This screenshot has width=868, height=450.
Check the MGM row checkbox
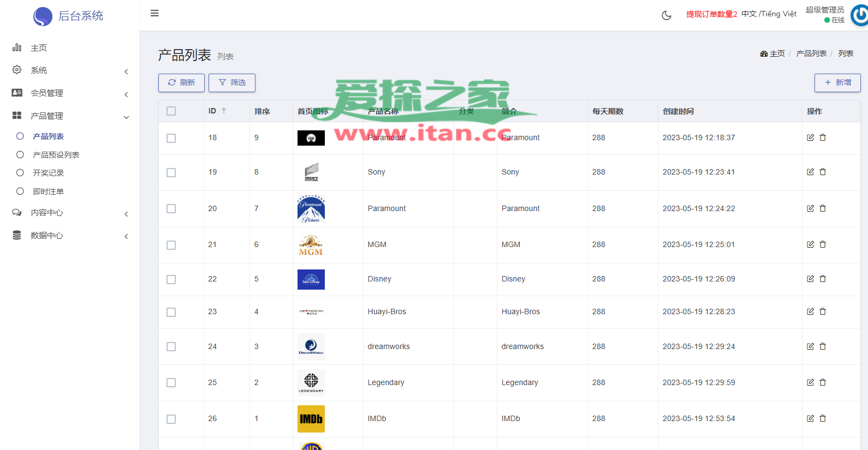(x=171, y=245)
